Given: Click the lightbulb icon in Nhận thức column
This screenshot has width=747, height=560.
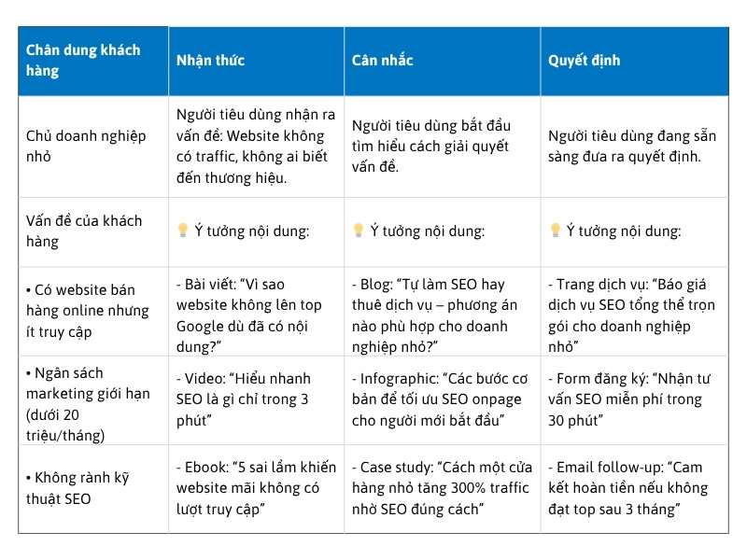Looking at the screenshot, I should click(x=183, y=231).
